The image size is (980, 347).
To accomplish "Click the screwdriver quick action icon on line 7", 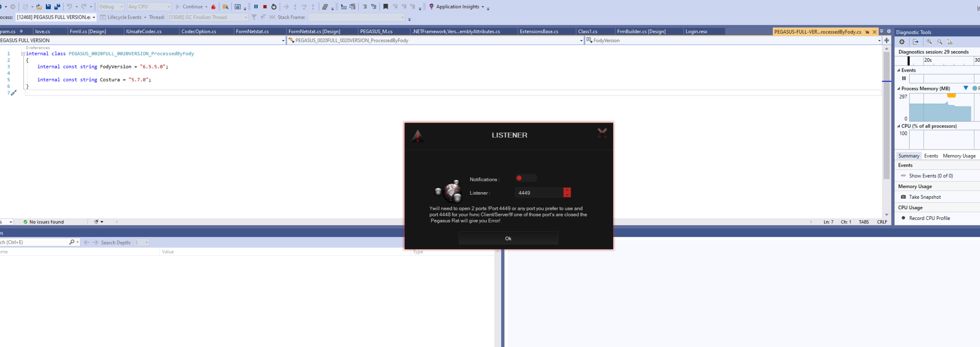I will [14, 93].
